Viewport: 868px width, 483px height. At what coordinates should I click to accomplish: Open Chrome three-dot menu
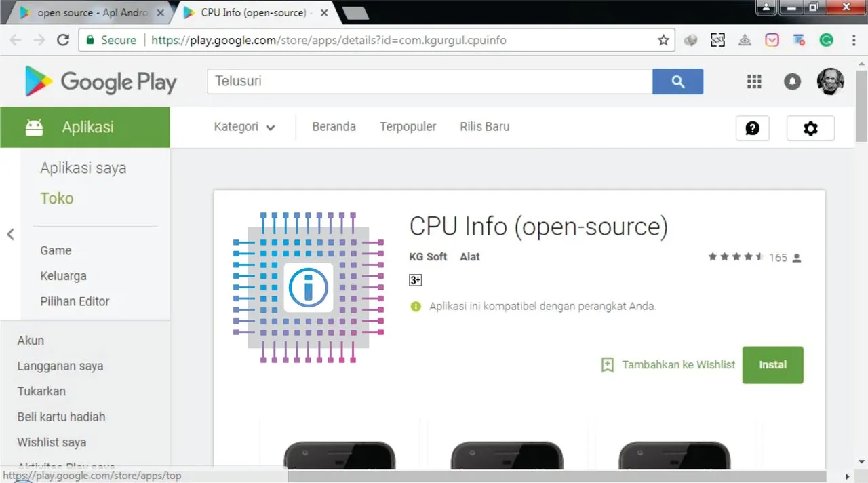(x=852, y=40)
